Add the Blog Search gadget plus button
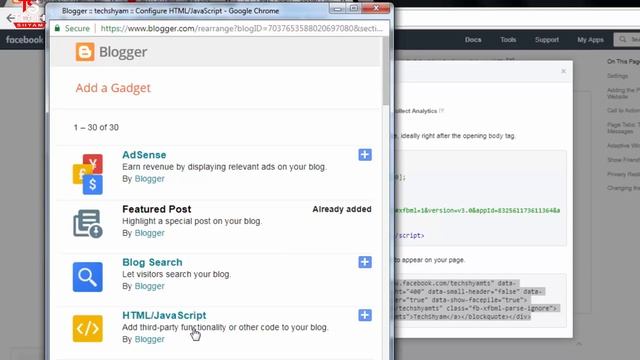 [365, 262]
